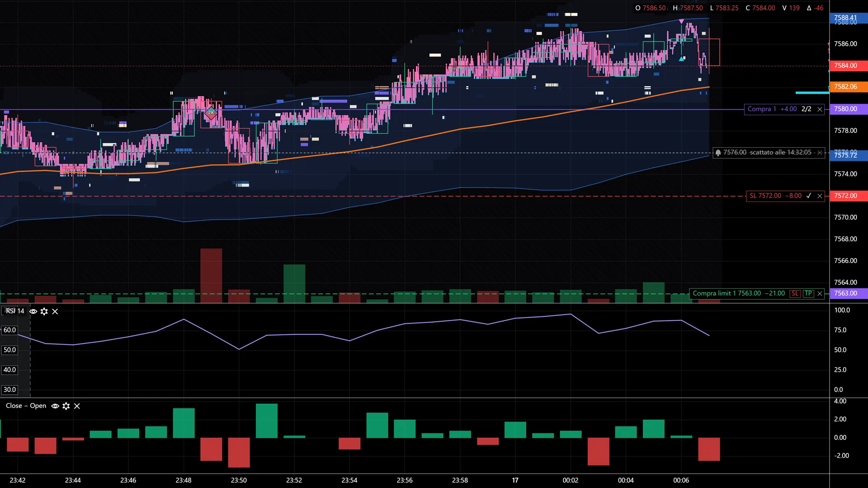Click the tall red volume bar near 23:49

coord(211,276)
